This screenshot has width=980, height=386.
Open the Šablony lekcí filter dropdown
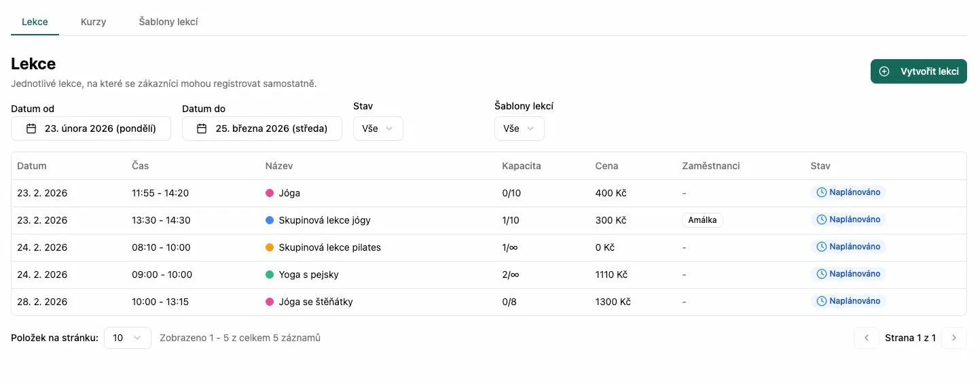point(520,128)
